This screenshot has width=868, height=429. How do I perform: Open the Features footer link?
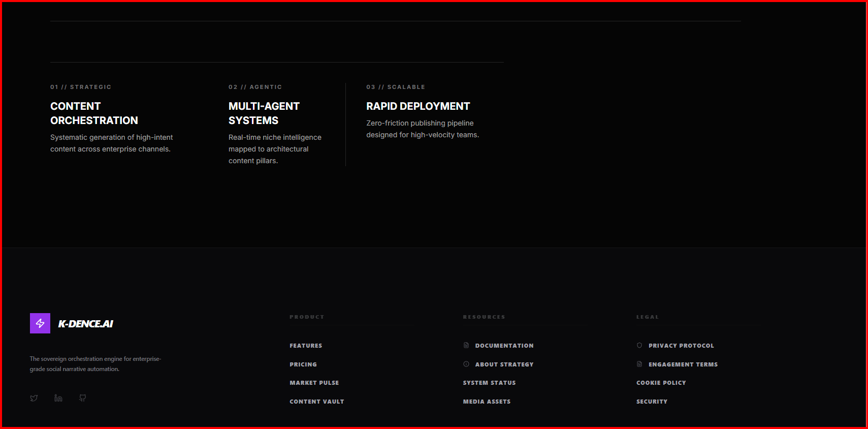coord(306,346)
